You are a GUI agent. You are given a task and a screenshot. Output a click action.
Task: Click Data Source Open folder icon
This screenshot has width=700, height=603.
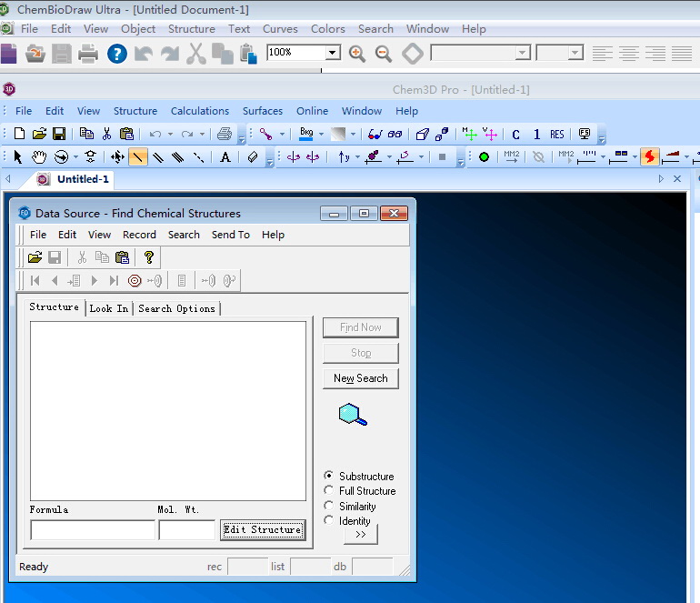35,257
